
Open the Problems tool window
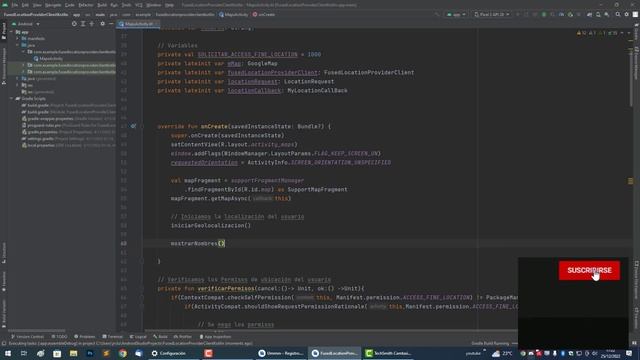click(84, 337)
